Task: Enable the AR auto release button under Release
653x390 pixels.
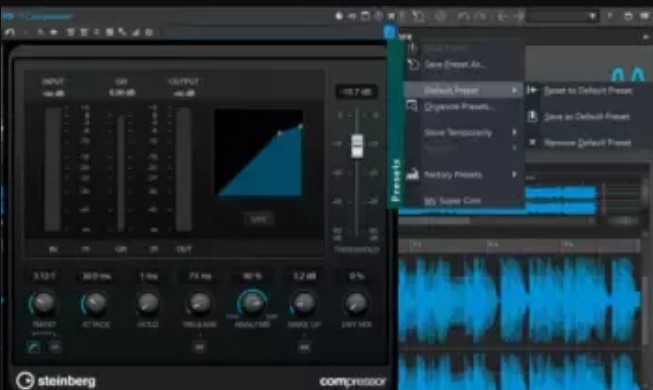Action: (199, 347)
